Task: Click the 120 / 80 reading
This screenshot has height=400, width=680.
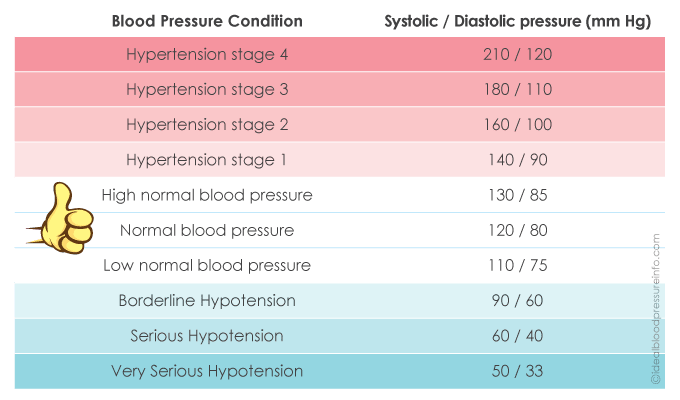Action: [x=516, y=230]
